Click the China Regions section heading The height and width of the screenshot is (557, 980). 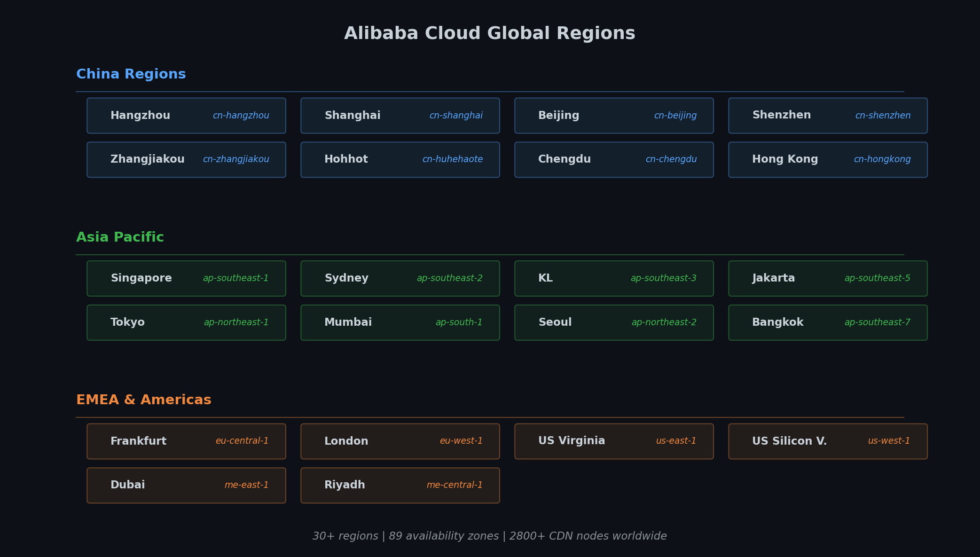point(131,74)
